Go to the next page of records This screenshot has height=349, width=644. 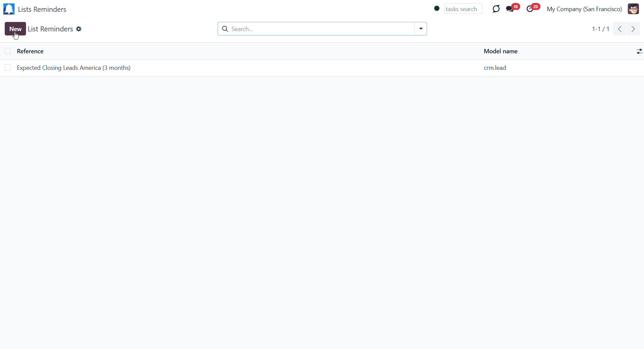(x=633, y=29)
